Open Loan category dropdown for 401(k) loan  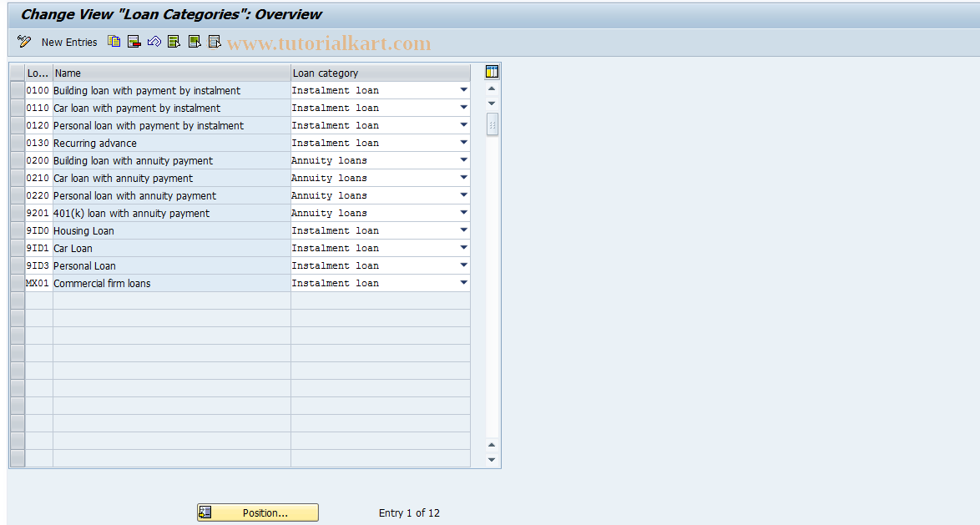[x=464, y=213]
